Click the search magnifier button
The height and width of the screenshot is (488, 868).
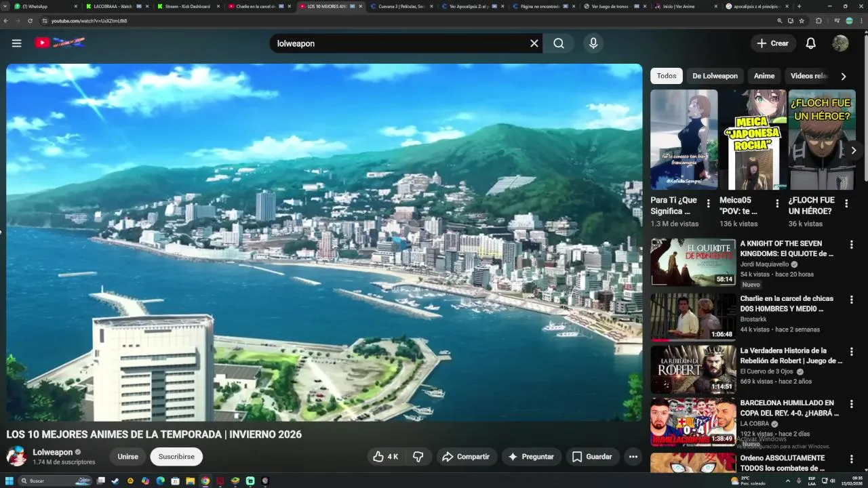(559, 43)
